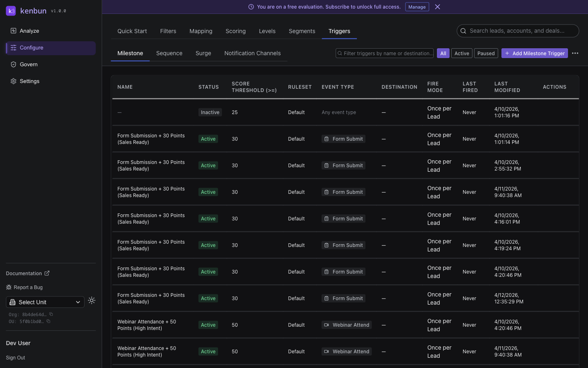Screen dimensions: 588x368
Task: Select the Milestone sub-tab
Action: click(130, 53)
